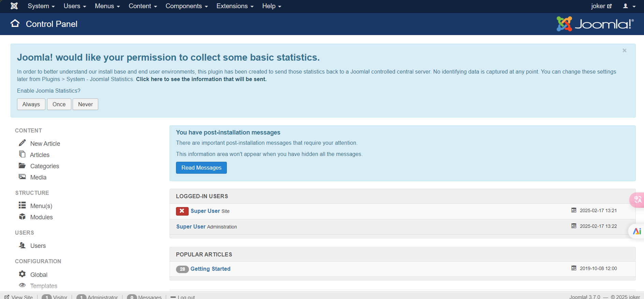This screenshot has height=299, width=644.
Task: Click the Joomla logo icon in top bar
Action: pyautogui.click(x=14, y=6)
